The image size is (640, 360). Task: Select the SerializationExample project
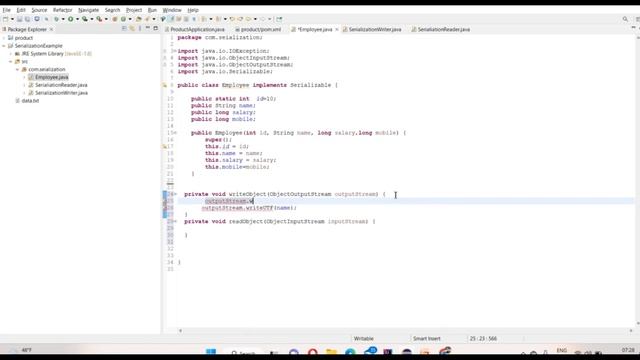[38, 46]
